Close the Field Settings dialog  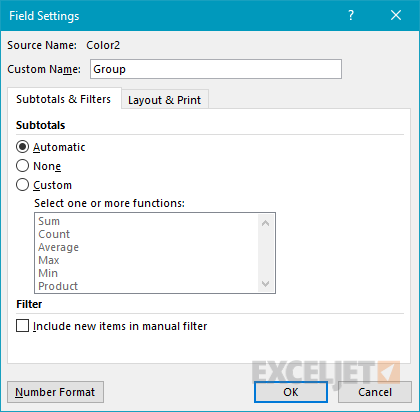(x=396, y=15)
